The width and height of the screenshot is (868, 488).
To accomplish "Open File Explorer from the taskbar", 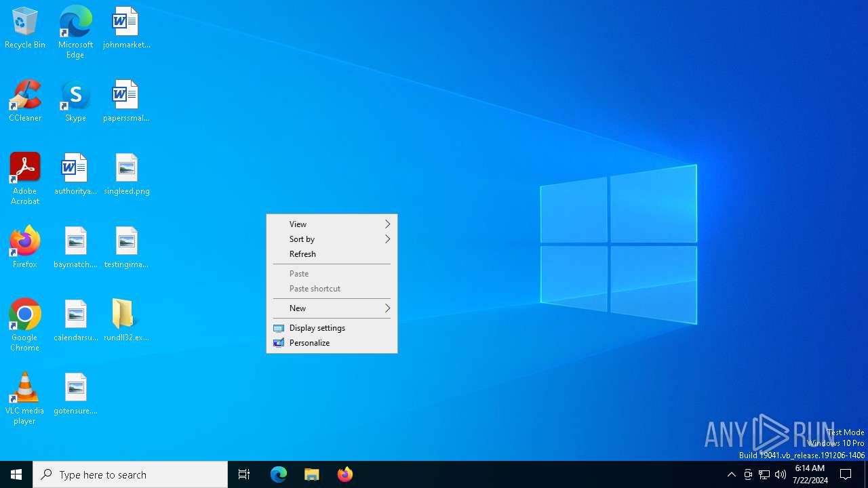I will pyautogui.click(x=312, y=474).
